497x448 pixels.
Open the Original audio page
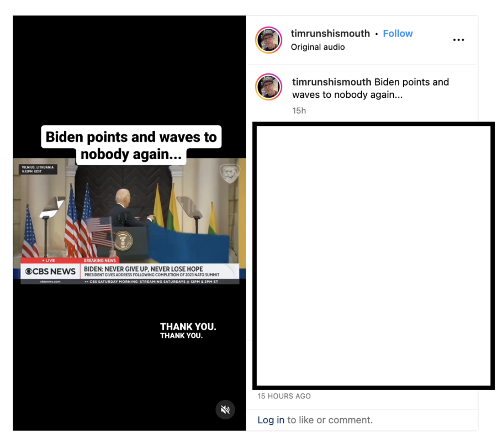click(x=318, y=47)
